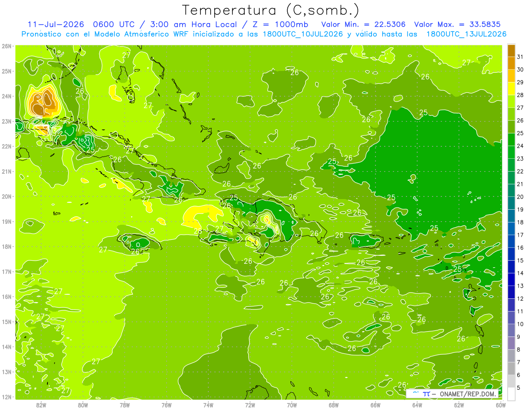Click the '80W' longitude axis label
Image resolution: width=532 pixels, height=411 pixels.
(x=83, y=405)
